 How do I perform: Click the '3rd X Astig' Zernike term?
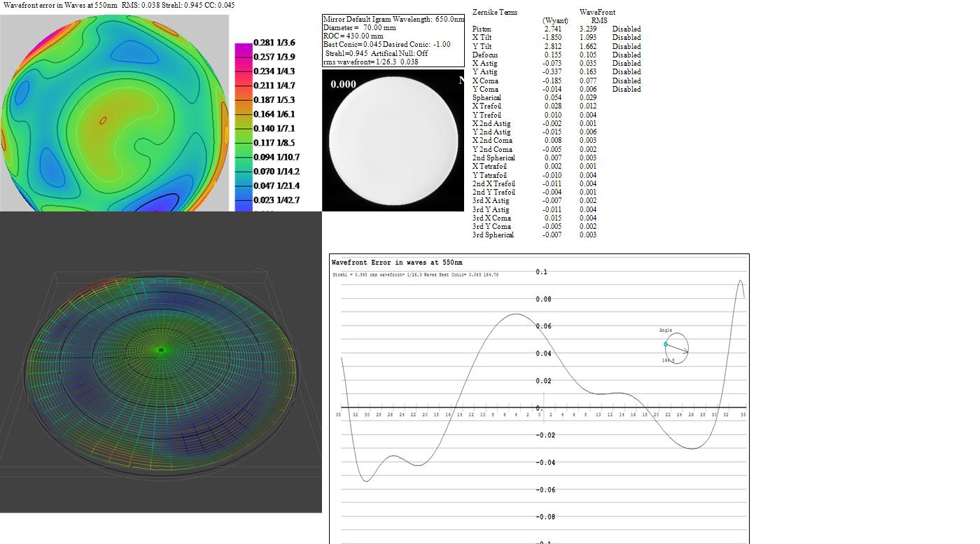click(491, 201)
